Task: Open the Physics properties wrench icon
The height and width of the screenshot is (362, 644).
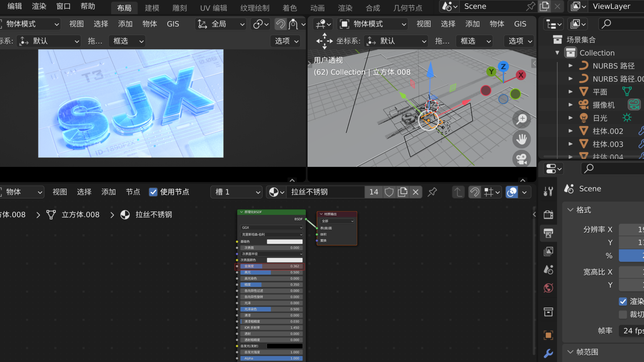Action: [x=548, y=354]
